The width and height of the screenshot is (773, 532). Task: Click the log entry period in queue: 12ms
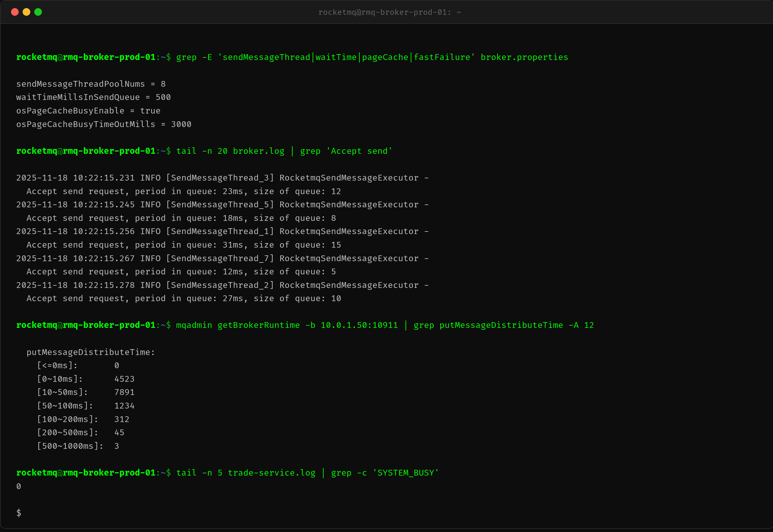pyautogui.click(x=181, y=272)
